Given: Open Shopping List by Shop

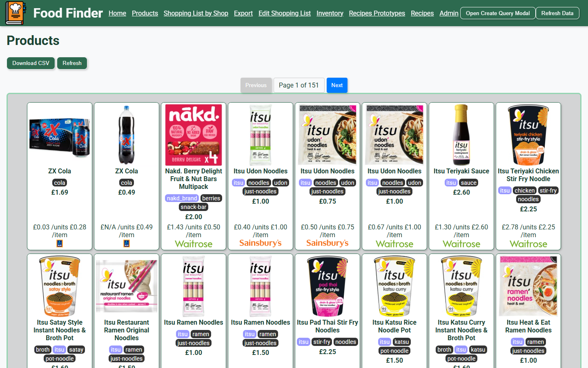Looking at the screenshot, I should pos(196,13).
